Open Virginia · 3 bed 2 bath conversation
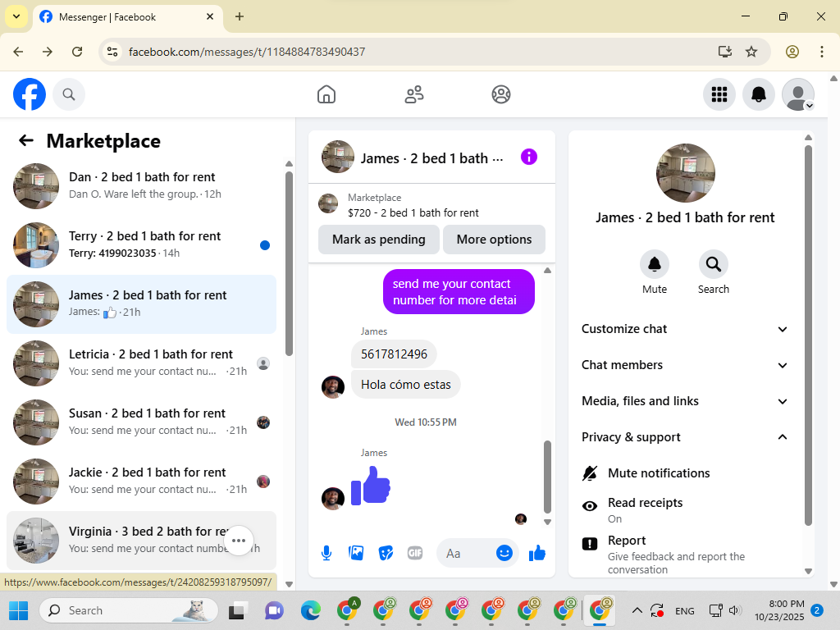 (141, 540)
